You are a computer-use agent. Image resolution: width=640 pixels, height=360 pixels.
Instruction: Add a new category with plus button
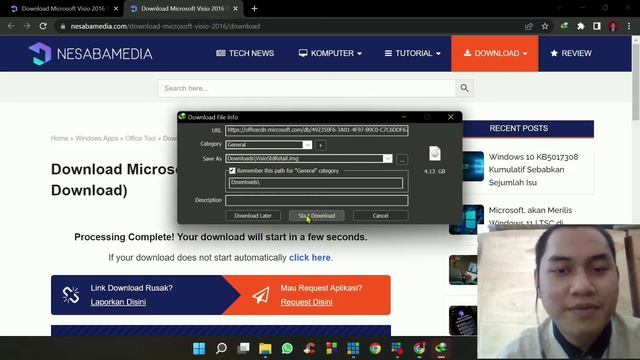tap(321, 145)
